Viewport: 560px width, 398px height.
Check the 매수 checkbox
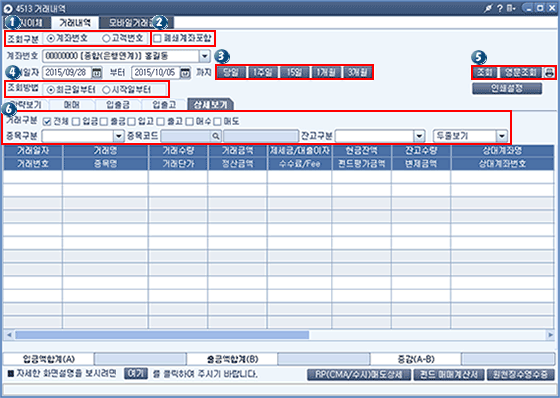click(x=190, y=122)
